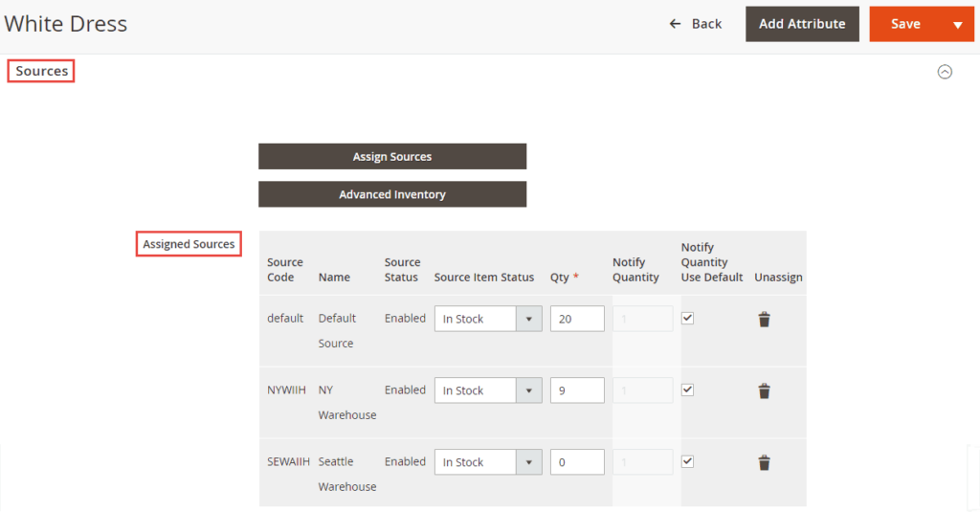Toggle Use Default checkbox for Seattle Warehouse
The height and width of the screenshot is (512, 980).
687,461
